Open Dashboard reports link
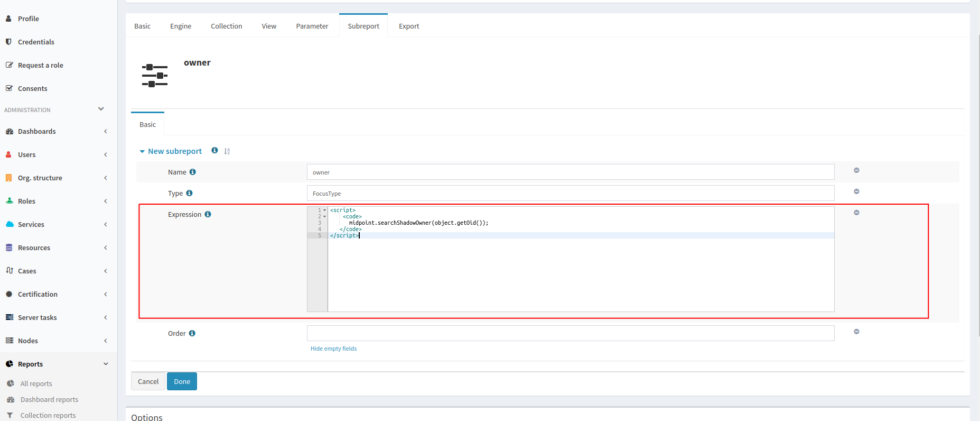This screenshot has height=421, width=980. 49,399
